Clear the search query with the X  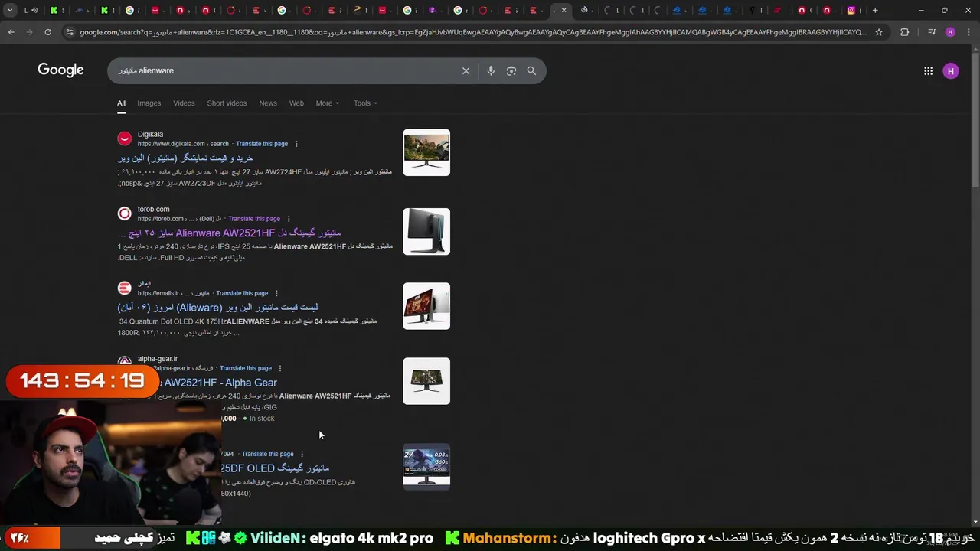click(x=465, y=70)
